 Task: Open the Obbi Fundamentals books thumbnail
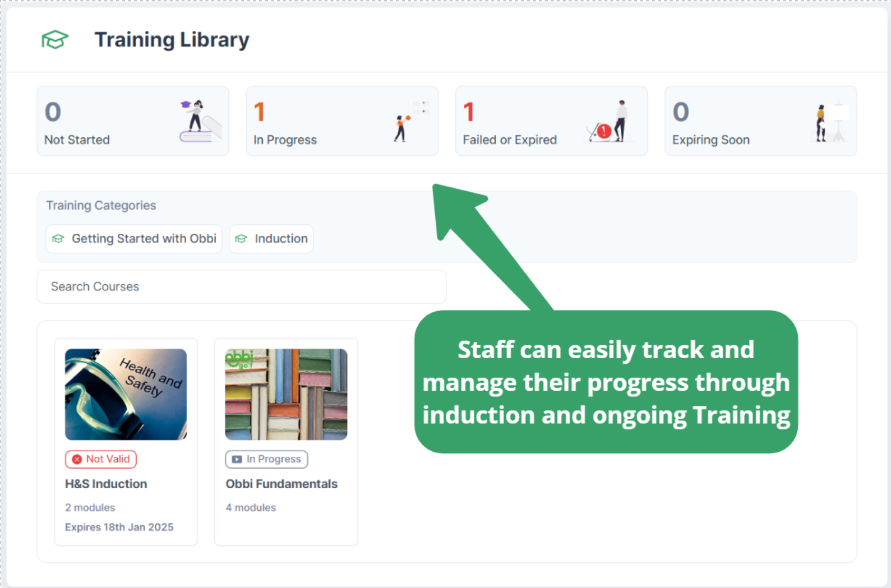tap(286, 394)
